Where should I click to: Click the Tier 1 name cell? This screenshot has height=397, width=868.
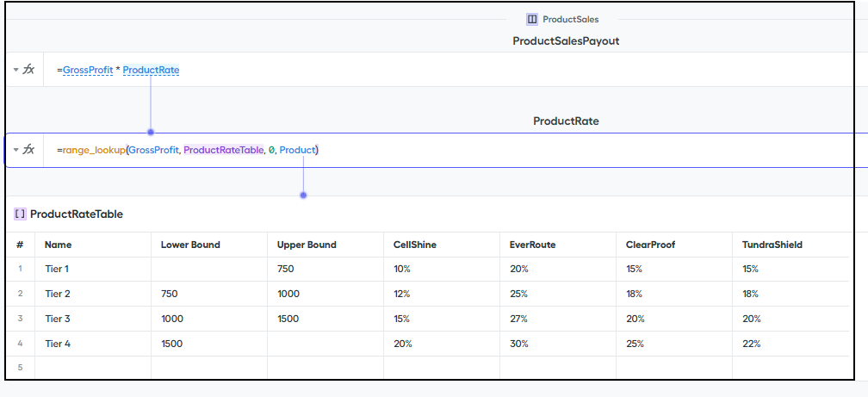tap(93, 269)
